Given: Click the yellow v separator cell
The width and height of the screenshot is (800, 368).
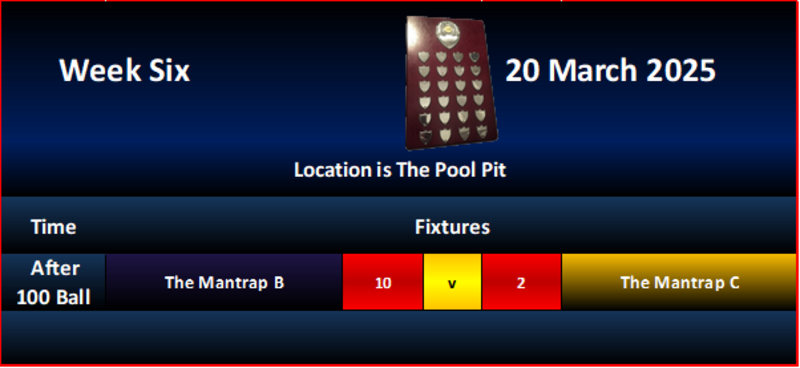Looking at the screenshot, I should click(452, 282).
